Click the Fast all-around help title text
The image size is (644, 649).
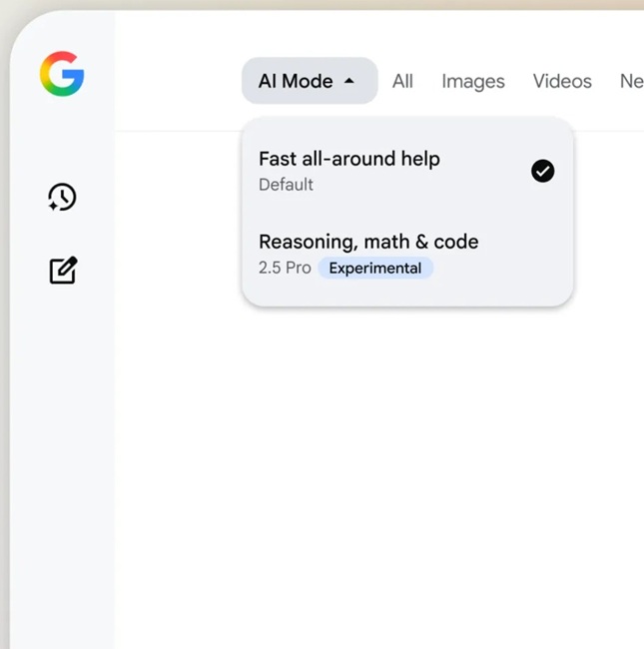pyautogui.click(x=348, y=159)
